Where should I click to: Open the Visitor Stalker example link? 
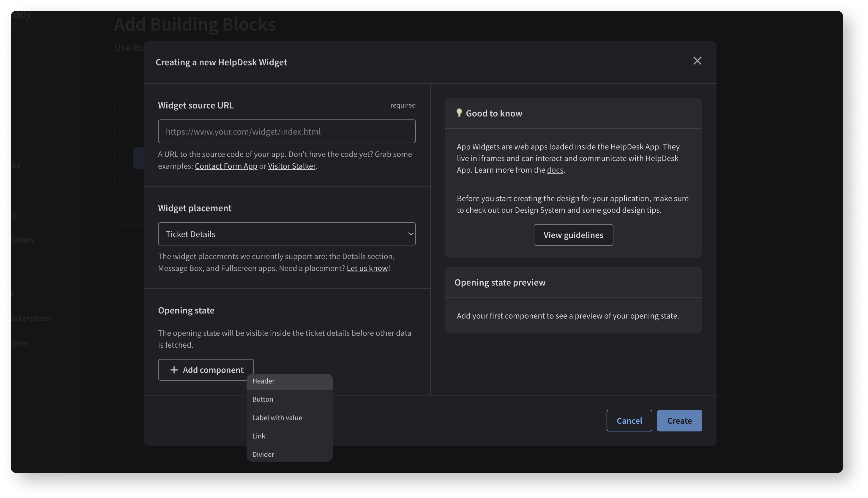click(x=292, y=166)
